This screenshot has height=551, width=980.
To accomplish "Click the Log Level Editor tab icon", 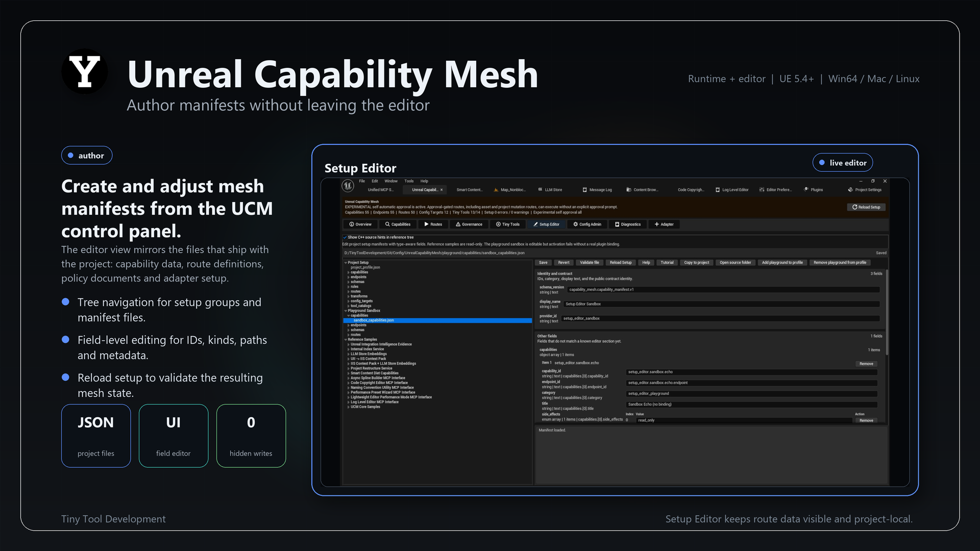I will (x=718, y=190).
